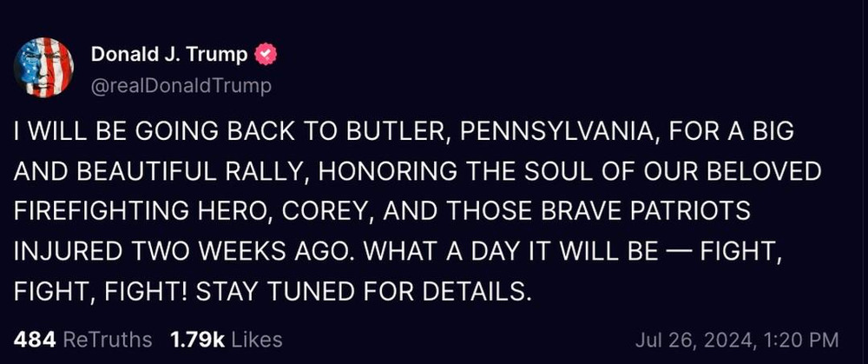Open the flag-painted profile avatar
The height and width of the screenshot is (364, 868).
click(43, 68)
